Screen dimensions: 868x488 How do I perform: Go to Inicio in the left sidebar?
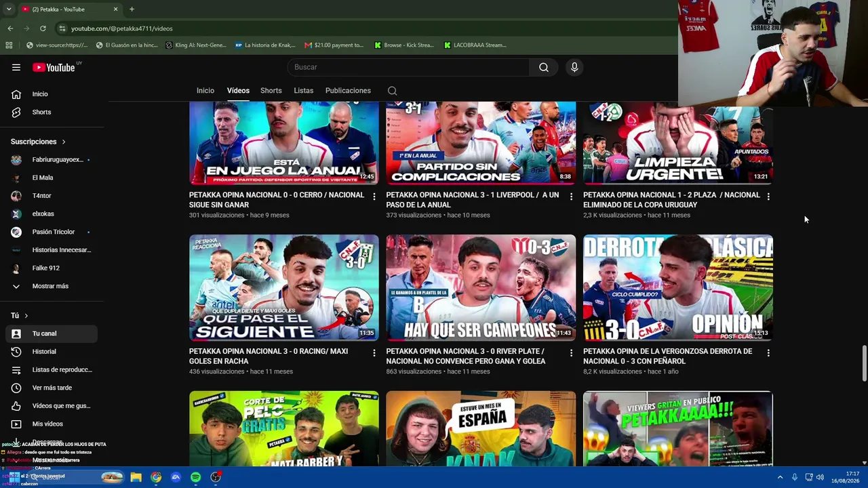click(51, 94)
